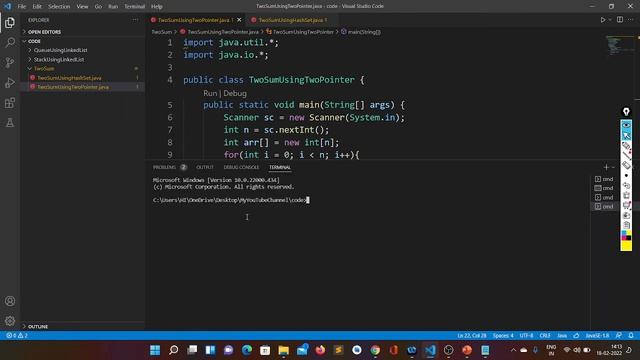640x360 pixels.
Task: Open the Extensions view
Action: click(10, 102)
